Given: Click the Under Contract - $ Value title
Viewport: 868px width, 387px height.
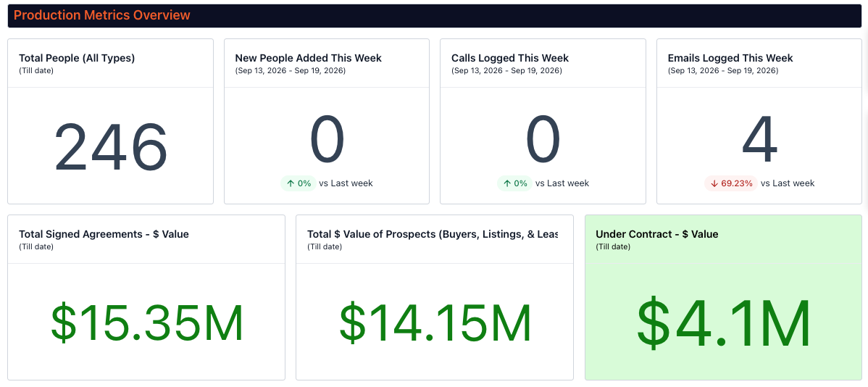Looking at the screenshot, I should [x=657, y=234].
